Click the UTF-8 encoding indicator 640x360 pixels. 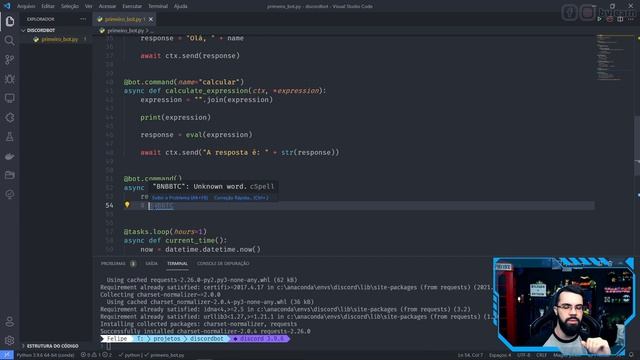(x=524, y=355)
